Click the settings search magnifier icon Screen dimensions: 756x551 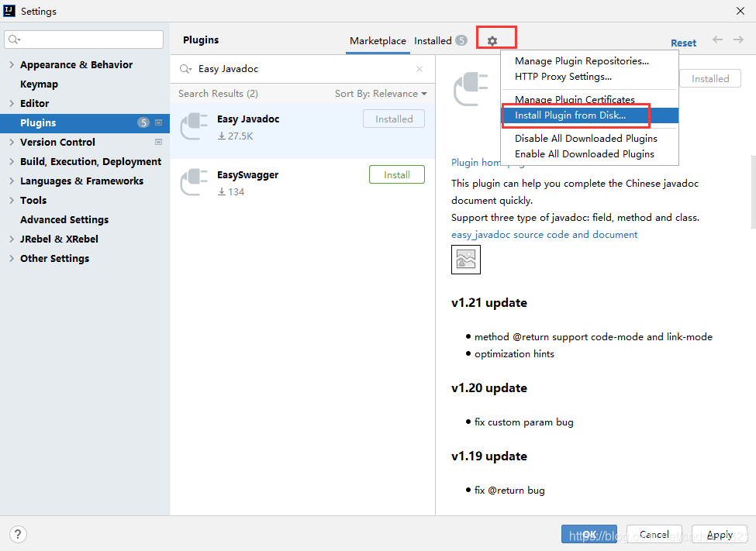tap(15, 40)
